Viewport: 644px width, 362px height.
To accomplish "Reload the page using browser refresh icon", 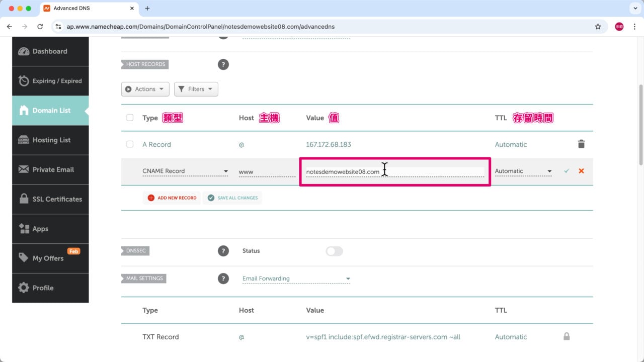I will click(x=40, y=27).
